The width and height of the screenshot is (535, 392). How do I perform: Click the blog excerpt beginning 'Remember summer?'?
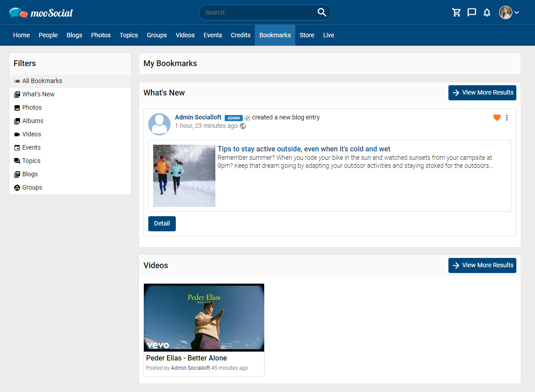pos(355,162)
